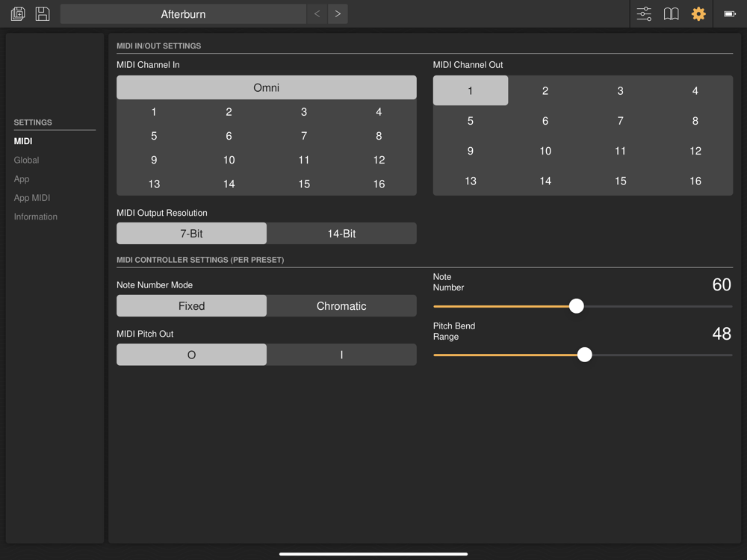Image resolution: width=747 pixels, height=560 pixels.
Task: Set MIDI Channel In to 5
Action: tap(154, 136)
